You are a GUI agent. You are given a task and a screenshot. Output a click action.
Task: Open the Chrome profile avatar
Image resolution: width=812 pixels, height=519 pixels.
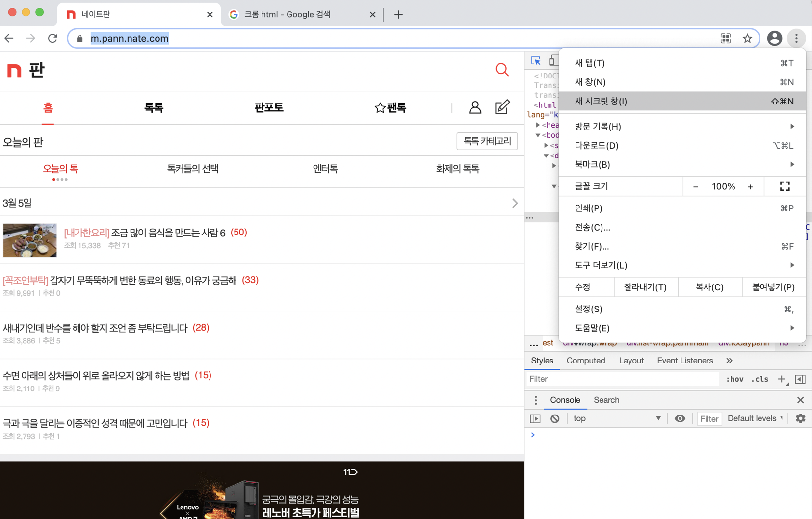click(x=774, y=38)
